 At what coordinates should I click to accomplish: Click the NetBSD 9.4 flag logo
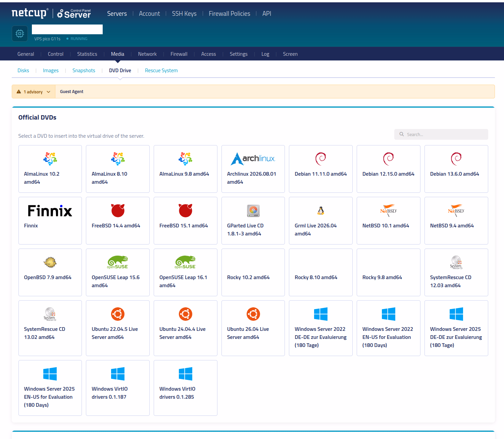click(x=456, y=211)
